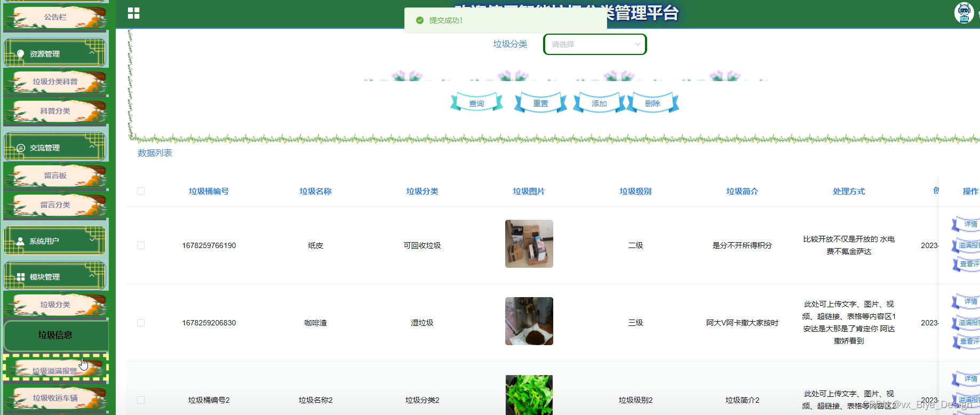
Task: Click the 交流管理 chat bubble icon
Action: (x=21, y=148)
